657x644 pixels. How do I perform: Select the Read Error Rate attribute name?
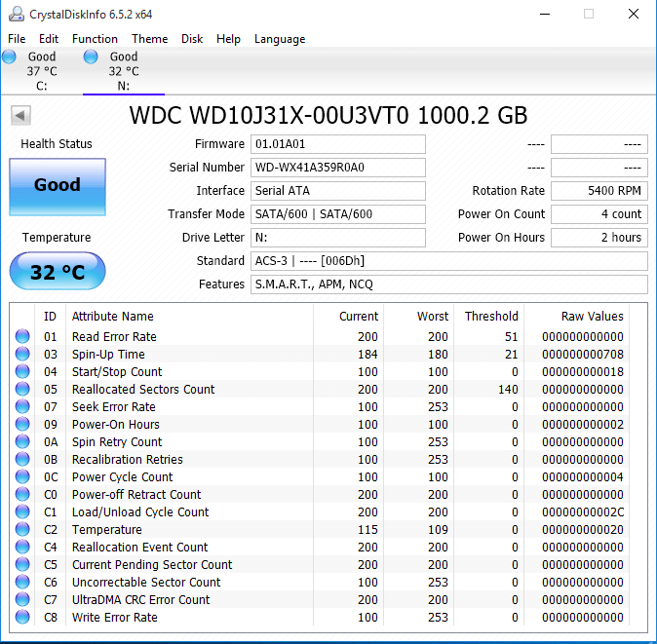(114, 337)
